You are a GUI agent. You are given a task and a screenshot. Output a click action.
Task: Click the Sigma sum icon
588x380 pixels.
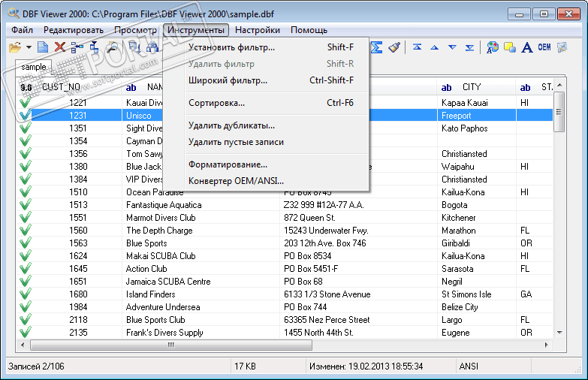tap(376, 47)
